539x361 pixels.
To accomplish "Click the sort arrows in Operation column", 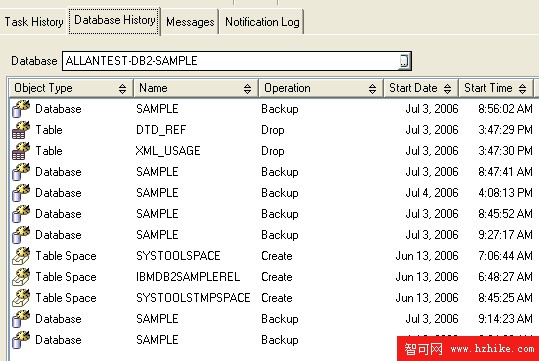I will pos(372,89).
